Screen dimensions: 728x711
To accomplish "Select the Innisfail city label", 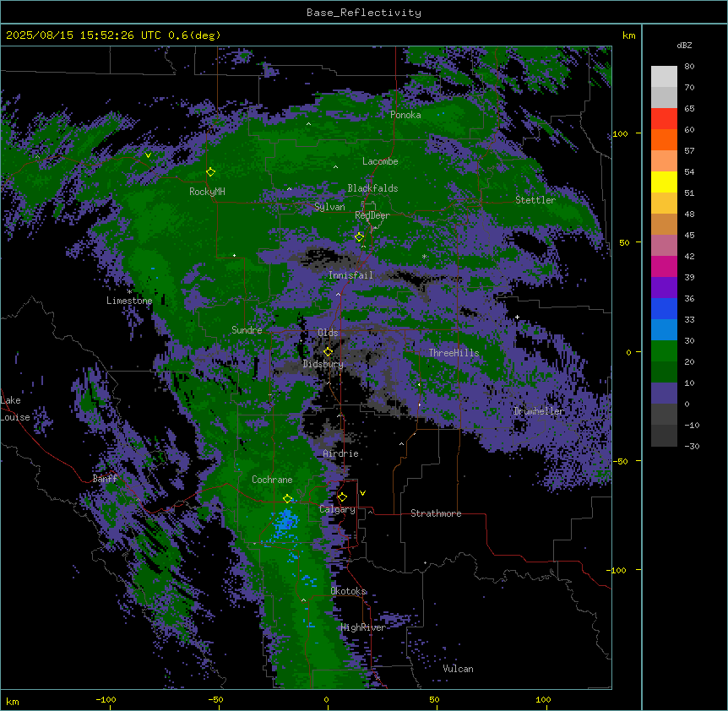I will coord(350,275).
